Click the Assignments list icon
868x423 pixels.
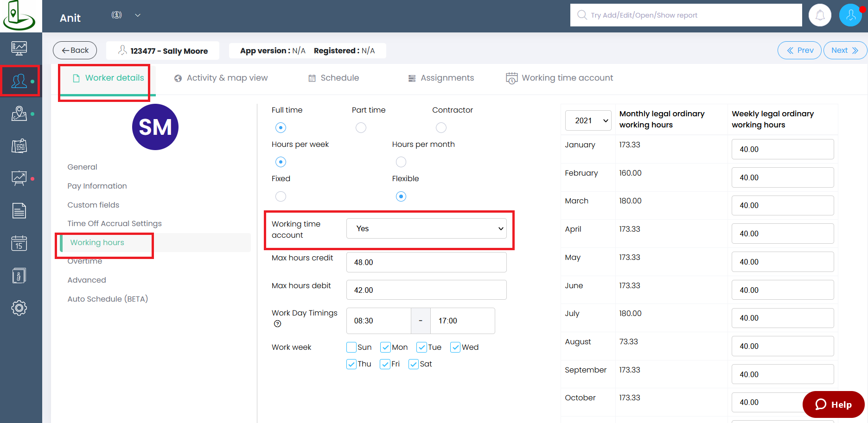pyautogui.click(x=412, y=78)
